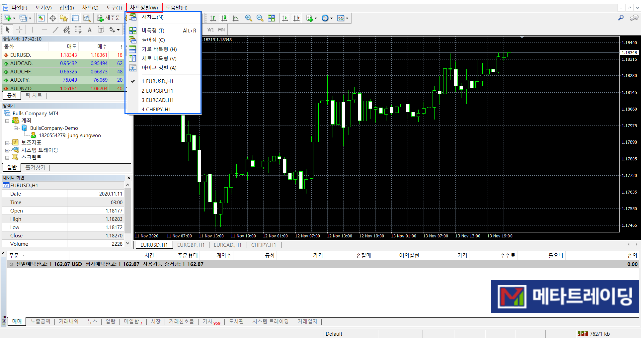Toggle the chart auto scroll icon
Screen dimensions: 644x342
285,18
